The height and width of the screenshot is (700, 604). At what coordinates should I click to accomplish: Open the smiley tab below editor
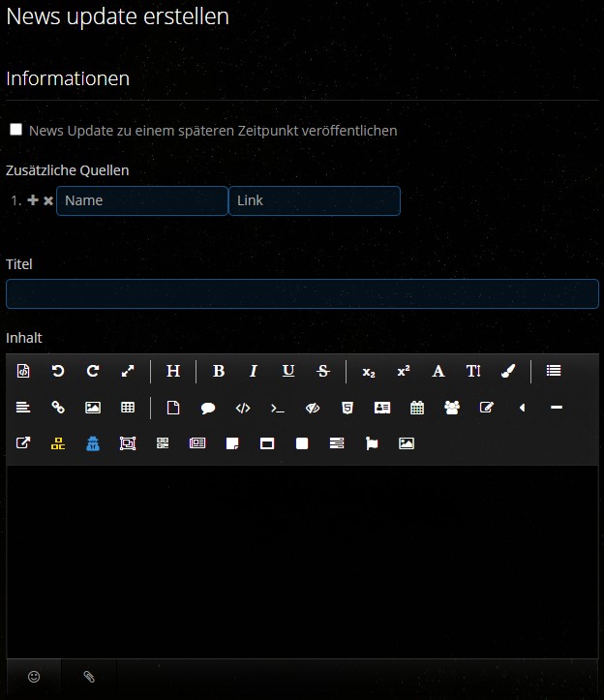point(34,677)
